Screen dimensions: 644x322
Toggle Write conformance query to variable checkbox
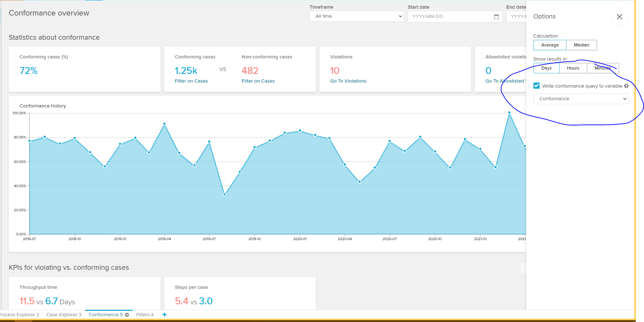[x=537, y=86]
